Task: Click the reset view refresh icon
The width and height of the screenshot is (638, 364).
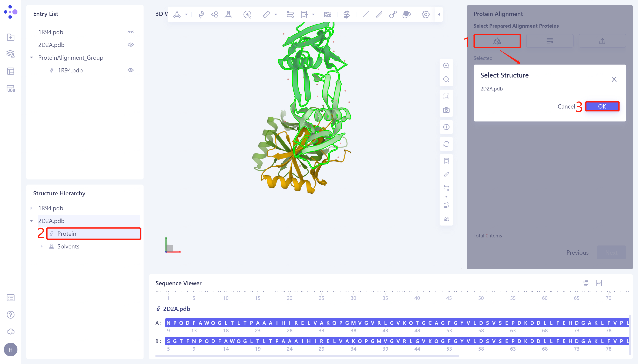Action: [446, 144]
